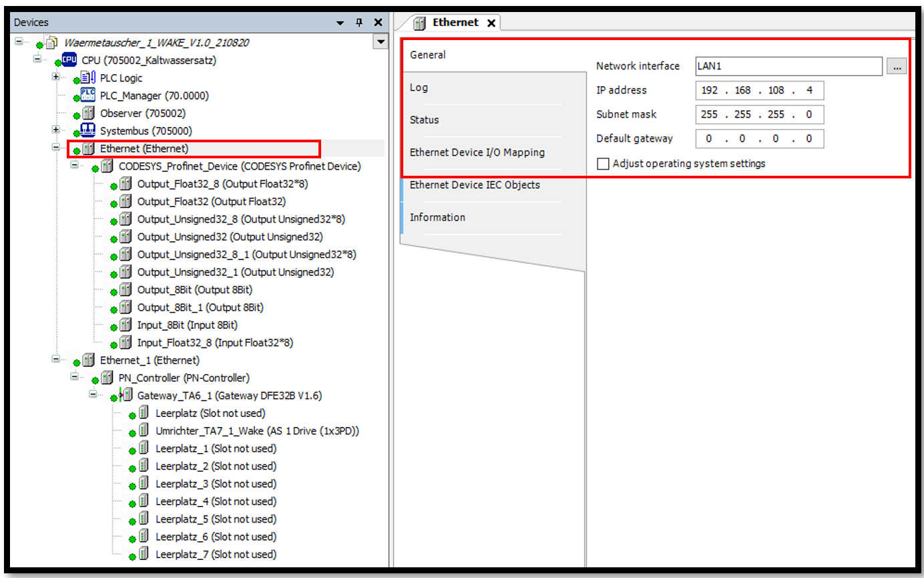Enable Adjust operating system settings checkbox
The width and height of the screenshot is (924, 578).
[604, 164]
